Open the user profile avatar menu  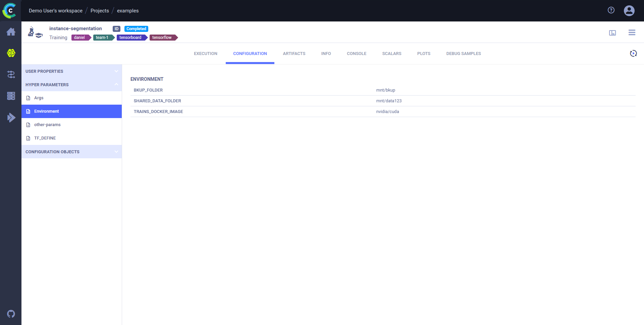coord(629,10)
